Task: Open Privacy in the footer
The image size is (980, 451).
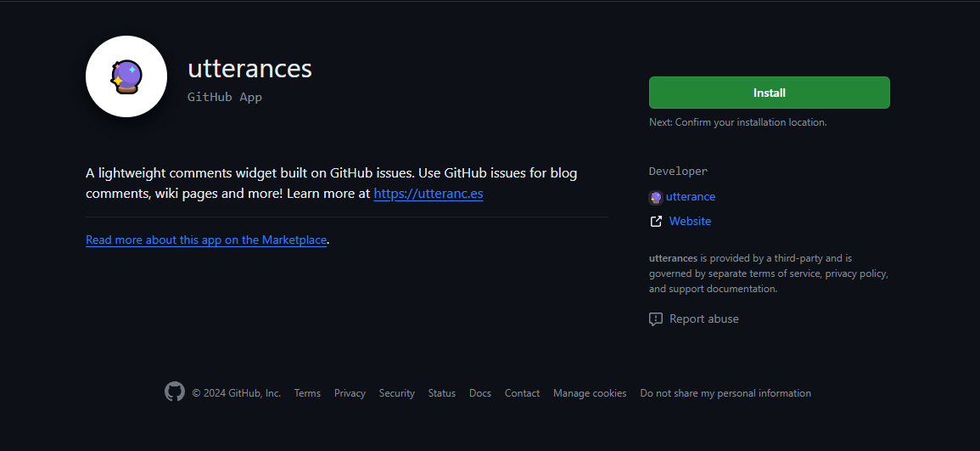Action: (x=350, y=393)
